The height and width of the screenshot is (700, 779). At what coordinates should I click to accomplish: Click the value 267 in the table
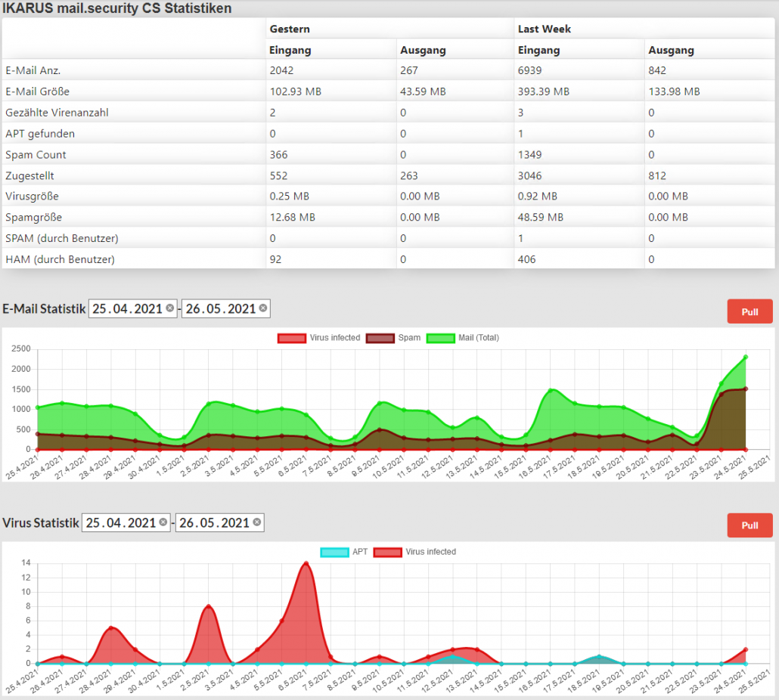click(x=409, y=70)
